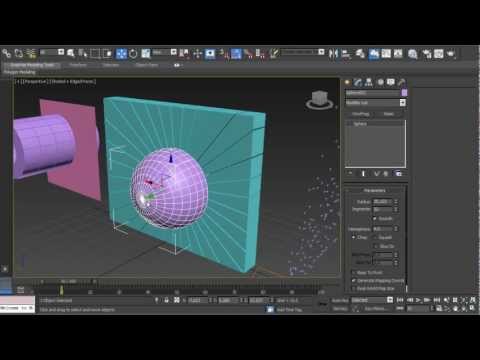Screen dimensions: 480x360
Task: Activate the Select and Move tool
Action: pos(121,53)
